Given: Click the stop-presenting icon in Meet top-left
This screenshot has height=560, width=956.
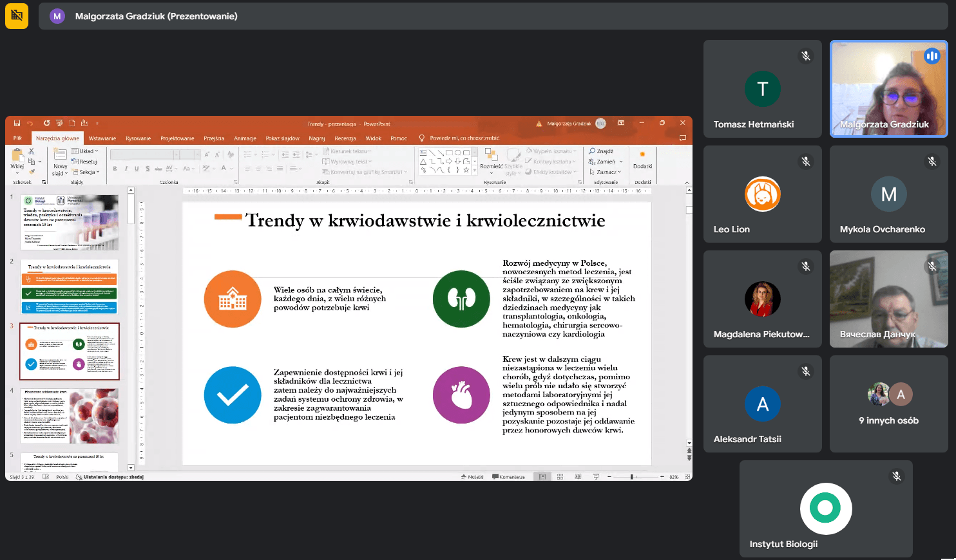Looking at the screenshot, I should click(17, 16).
